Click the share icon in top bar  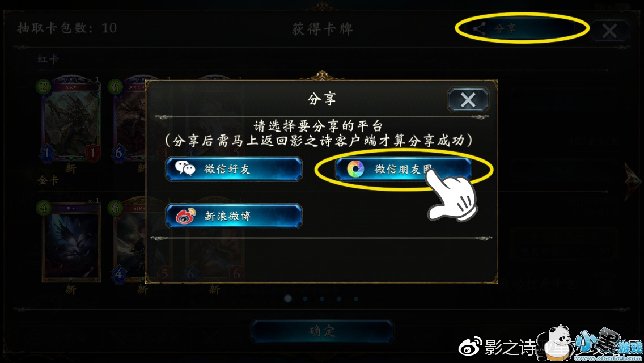click(x=479, y=28)
